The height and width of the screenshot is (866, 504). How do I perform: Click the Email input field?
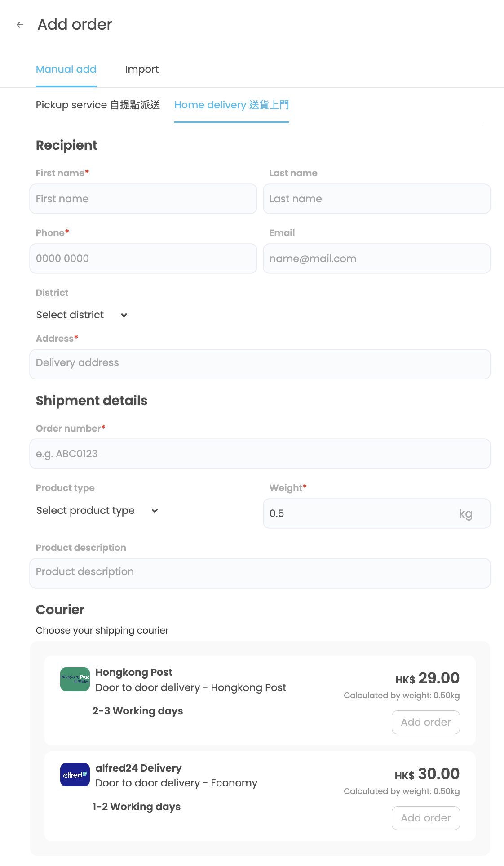376,259
